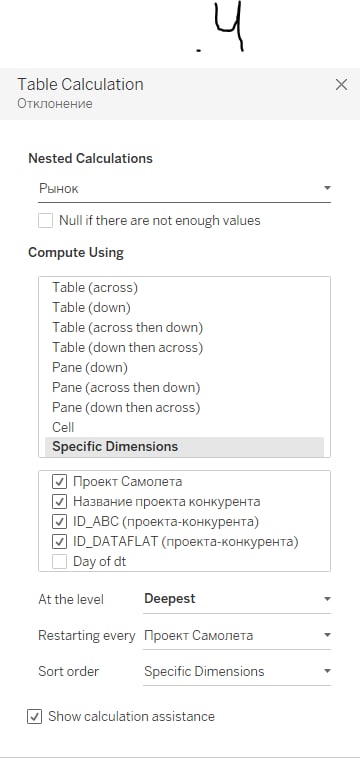Toggle ID_DATAFLAT (проекта-конкурента) checkbox

pos(59,542)
